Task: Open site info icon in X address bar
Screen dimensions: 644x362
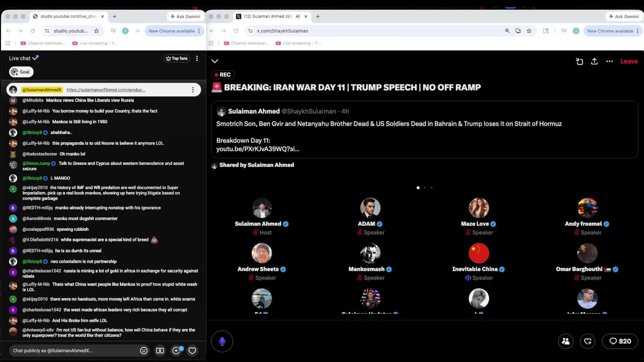Action: tap(250, 31)
